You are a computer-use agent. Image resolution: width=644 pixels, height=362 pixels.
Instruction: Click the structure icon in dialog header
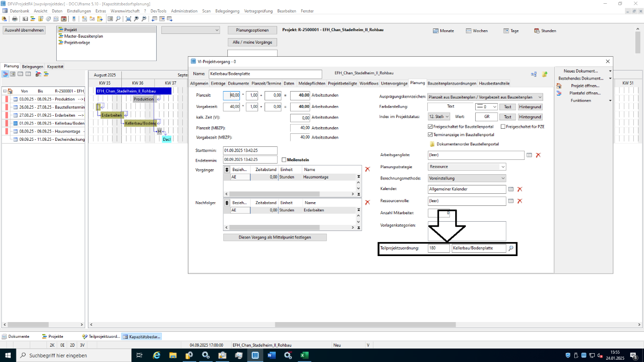click(534, 74)
